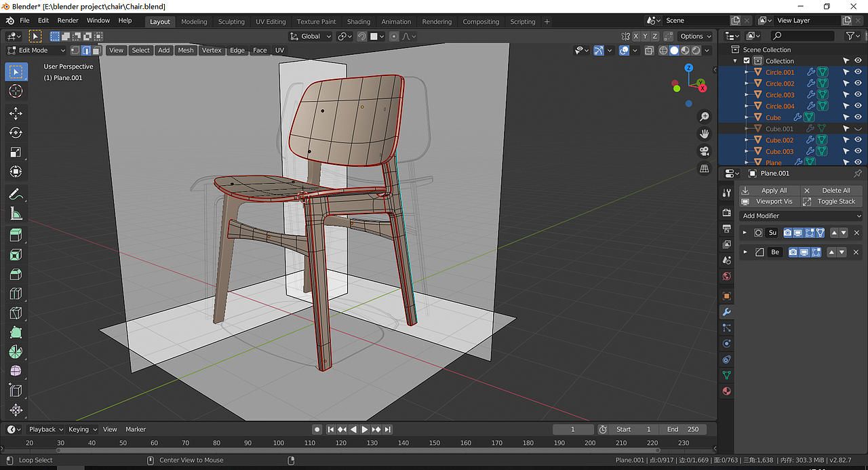Toggle camera view with camera gizmo

pos(705,151)
